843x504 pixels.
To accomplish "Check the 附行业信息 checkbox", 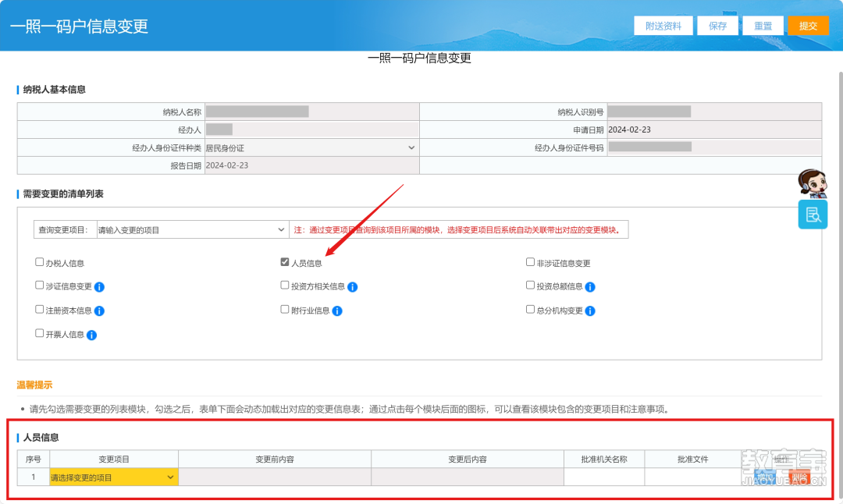I will (285, 310).
